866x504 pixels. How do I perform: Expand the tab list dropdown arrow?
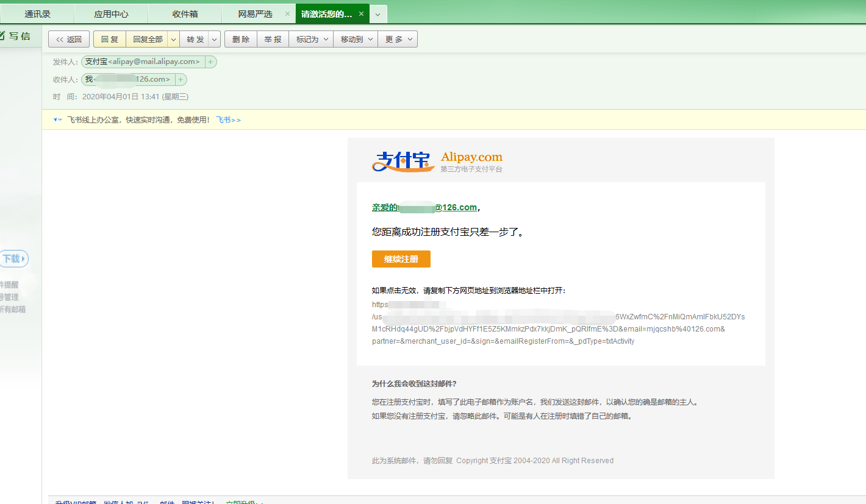pos(378,14)
